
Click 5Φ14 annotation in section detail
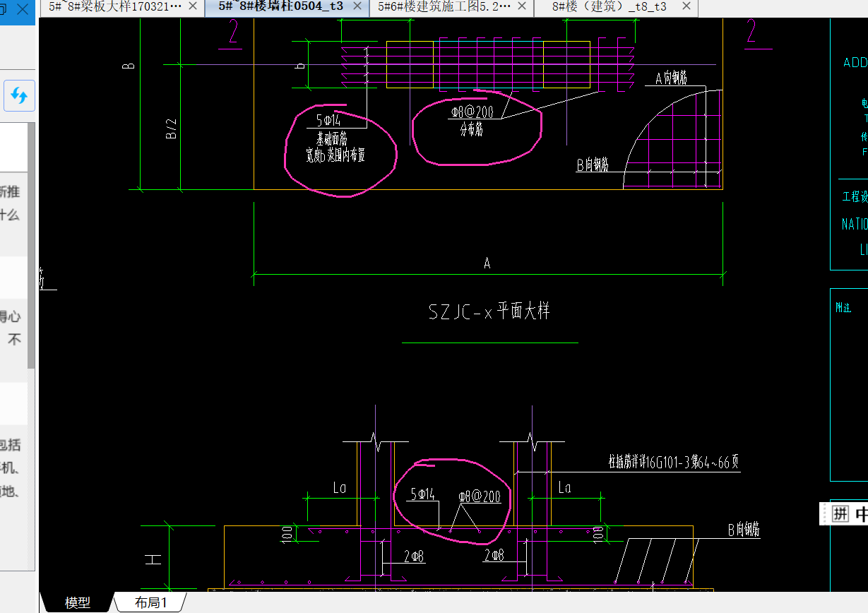point(422,494)
